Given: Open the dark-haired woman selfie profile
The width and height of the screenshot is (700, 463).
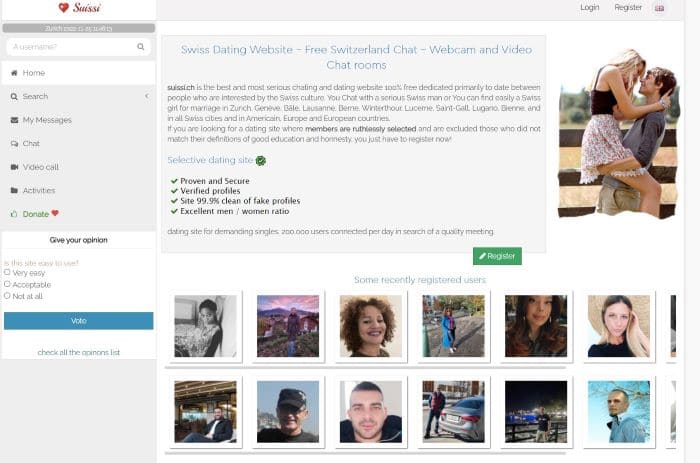Looking at the screenshot, I should 536,326.
